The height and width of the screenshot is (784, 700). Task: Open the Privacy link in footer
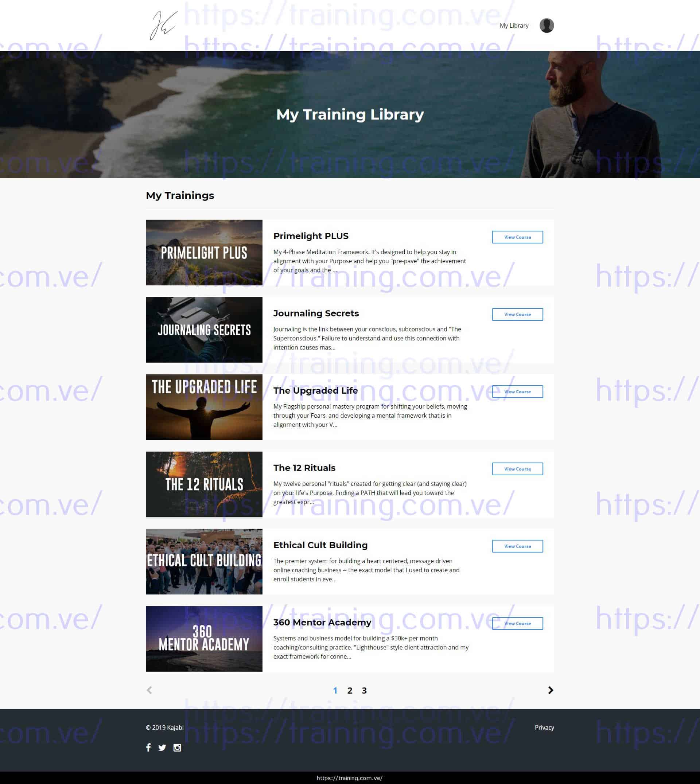coord(544,728)
